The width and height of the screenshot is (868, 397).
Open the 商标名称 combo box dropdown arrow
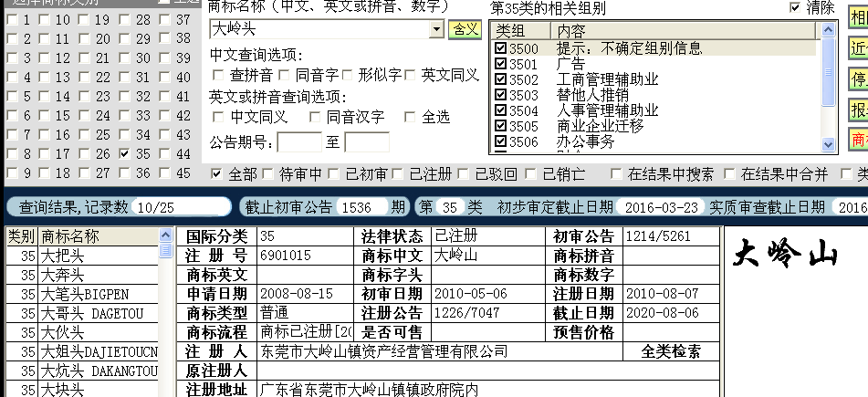pos(437,29)
